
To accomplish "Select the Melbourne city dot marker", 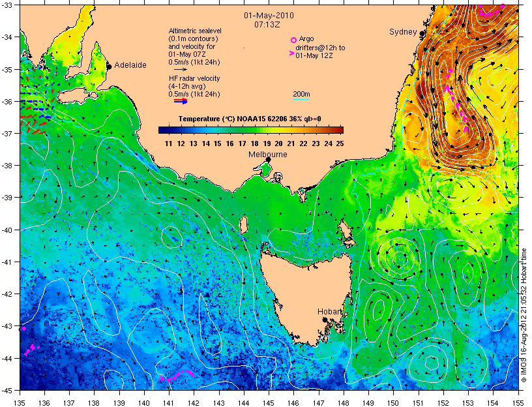I will point(268,159).
